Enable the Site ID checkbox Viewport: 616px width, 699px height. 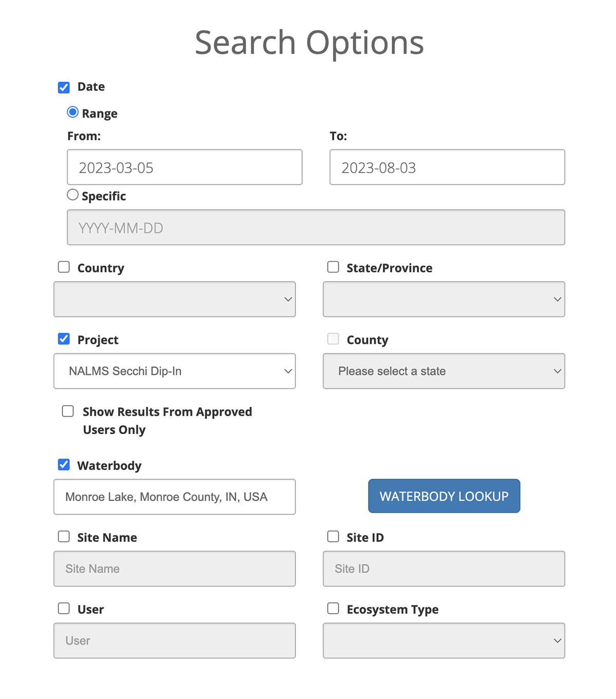click(x=333, y=537)
